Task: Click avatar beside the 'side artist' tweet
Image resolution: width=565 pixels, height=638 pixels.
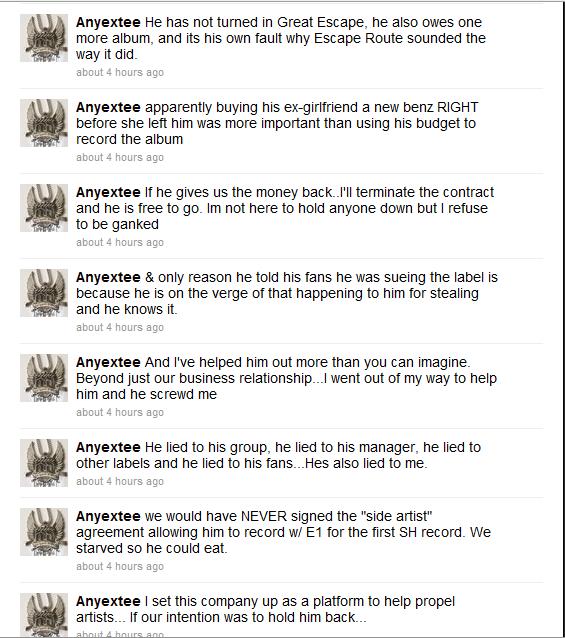Action: [44, 532]
